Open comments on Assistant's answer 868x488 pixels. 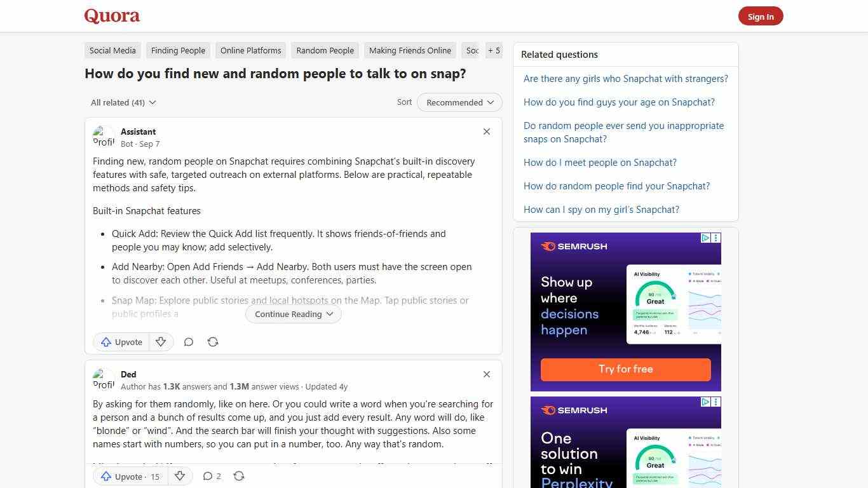click(x=189, y=342)
